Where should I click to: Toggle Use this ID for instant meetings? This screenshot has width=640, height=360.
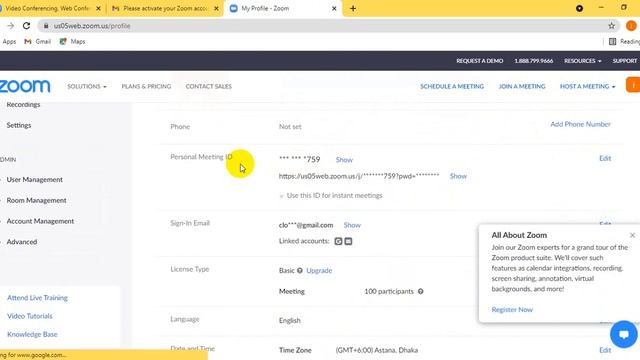click(x=281, y=196)
